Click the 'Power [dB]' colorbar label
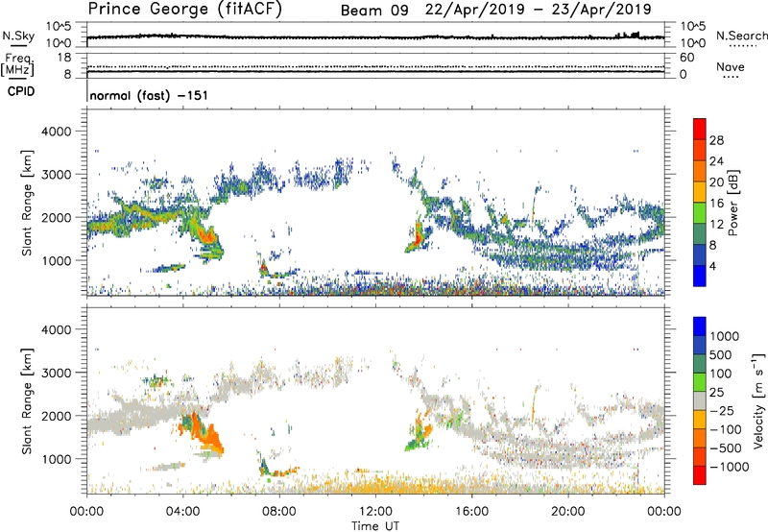 click(x=732, y=203)
